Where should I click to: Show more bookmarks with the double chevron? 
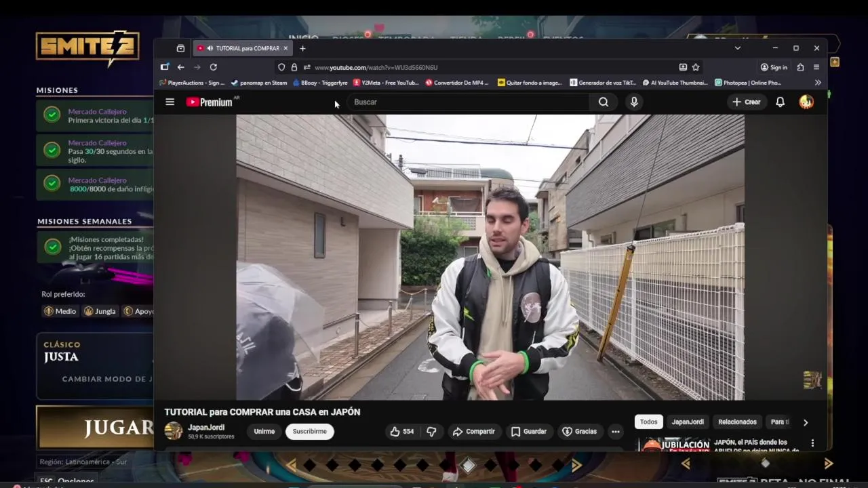[x=818, y=83]
